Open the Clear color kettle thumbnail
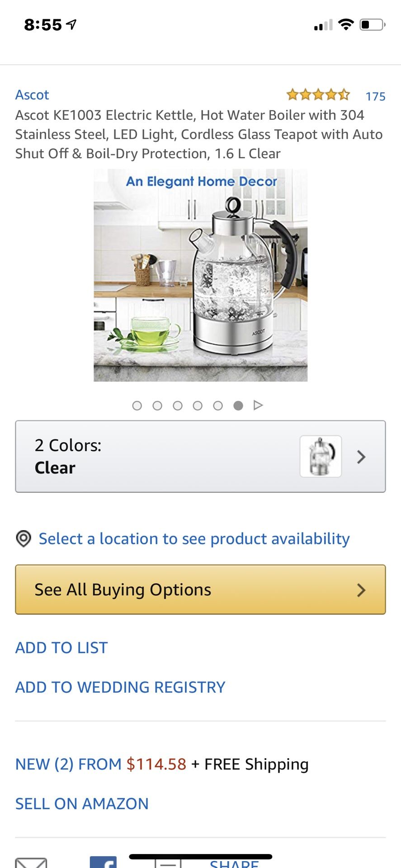 click(x=321, y=456)
